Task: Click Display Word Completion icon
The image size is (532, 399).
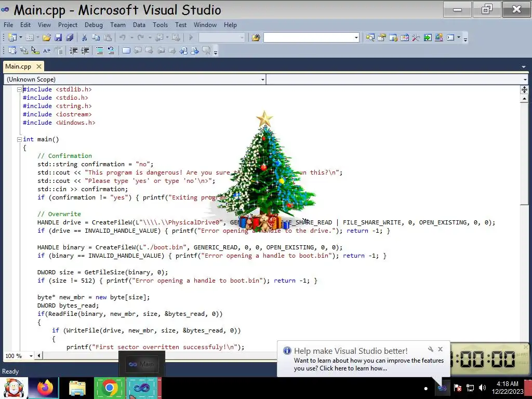Action: 47,51
